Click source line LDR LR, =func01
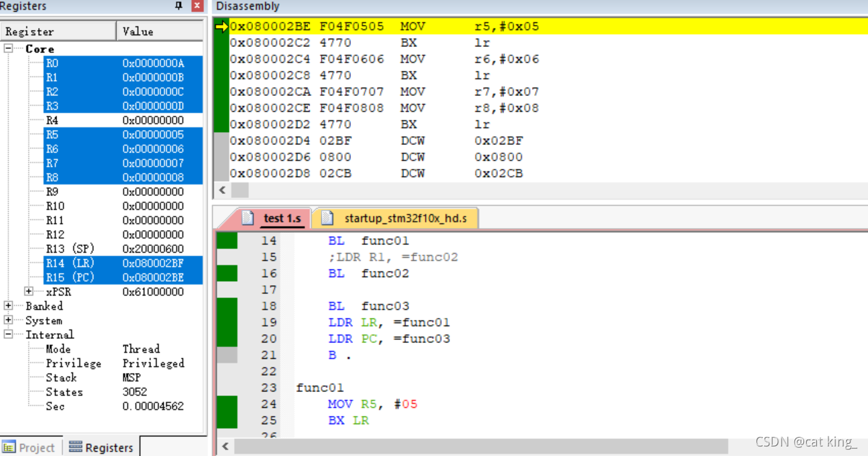The height and width of the screenshot is (456, 868). tap(389, 323)
